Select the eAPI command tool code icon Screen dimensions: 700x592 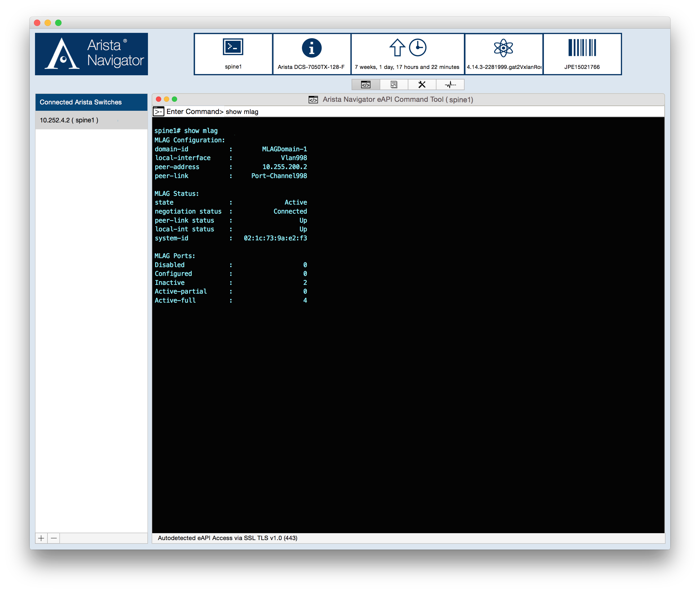365,85
